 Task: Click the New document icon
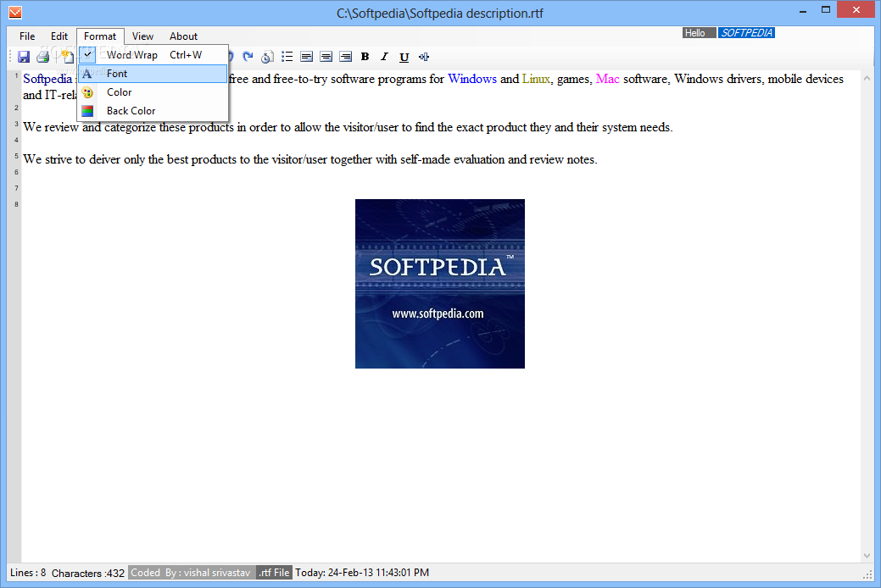click(x=68, y=57)
